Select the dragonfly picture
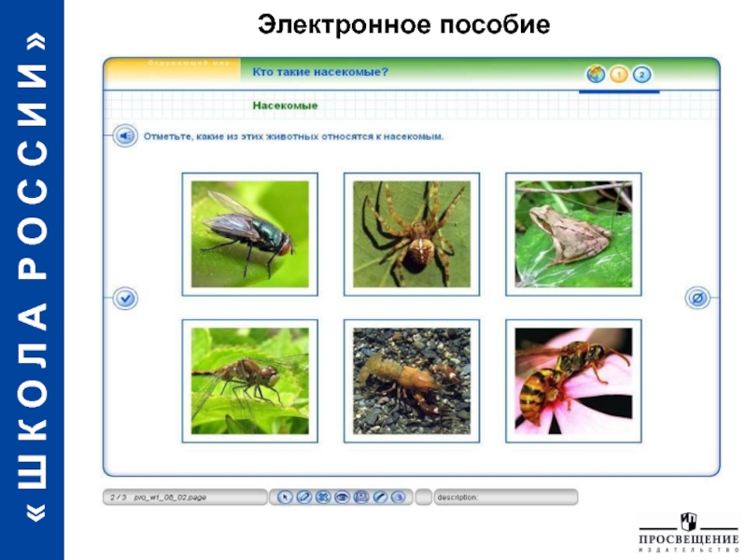Viewport: 747px width, 560px height. pos(249,381)
